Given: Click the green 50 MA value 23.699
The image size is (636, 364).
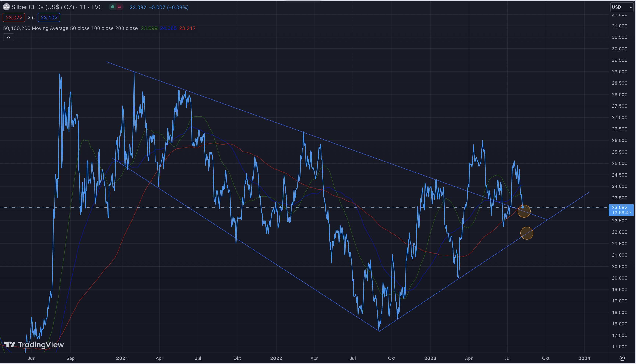Looking at the screenshot, I should (x=149, y=28).
